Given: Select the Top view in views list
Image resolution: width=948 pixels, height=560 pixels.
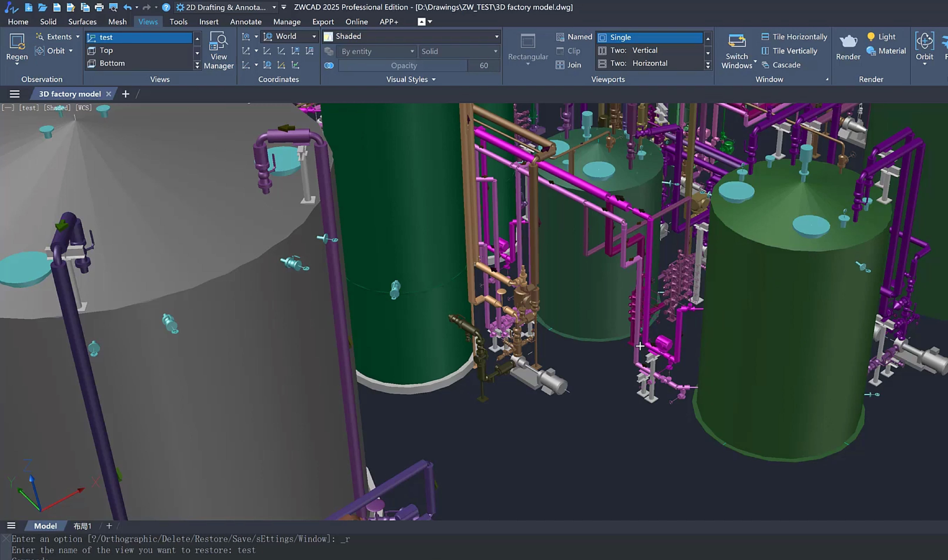Looking at the screenshot, I should [139, 50].
